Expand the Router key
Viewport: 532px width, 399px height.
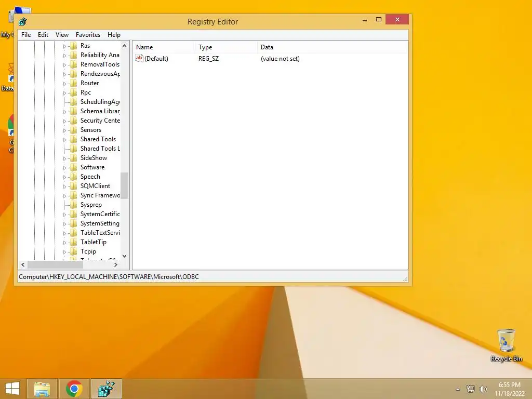[x=64, y=84]
